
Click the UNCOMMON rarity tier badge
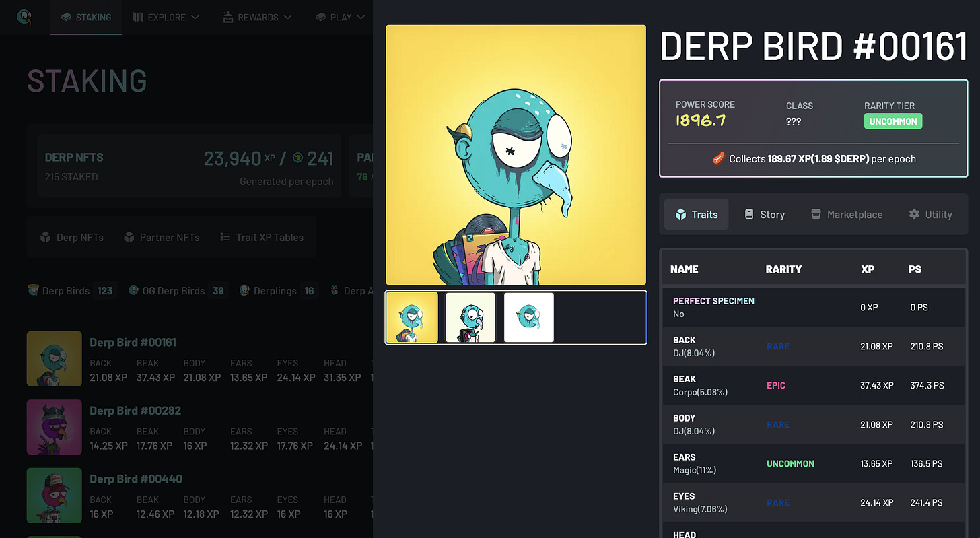click(893, 121)
